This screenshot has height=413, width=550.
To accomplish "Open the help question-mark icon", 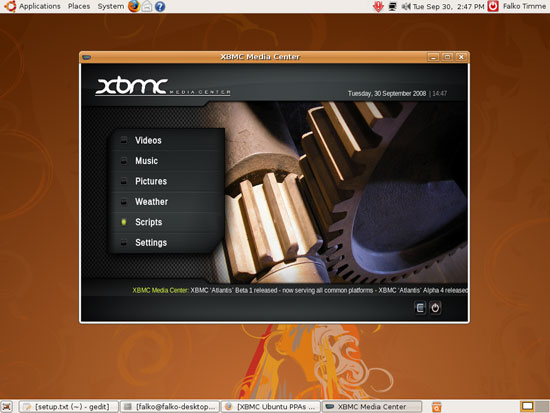I will pyautogui.click(x=160, y=6).
